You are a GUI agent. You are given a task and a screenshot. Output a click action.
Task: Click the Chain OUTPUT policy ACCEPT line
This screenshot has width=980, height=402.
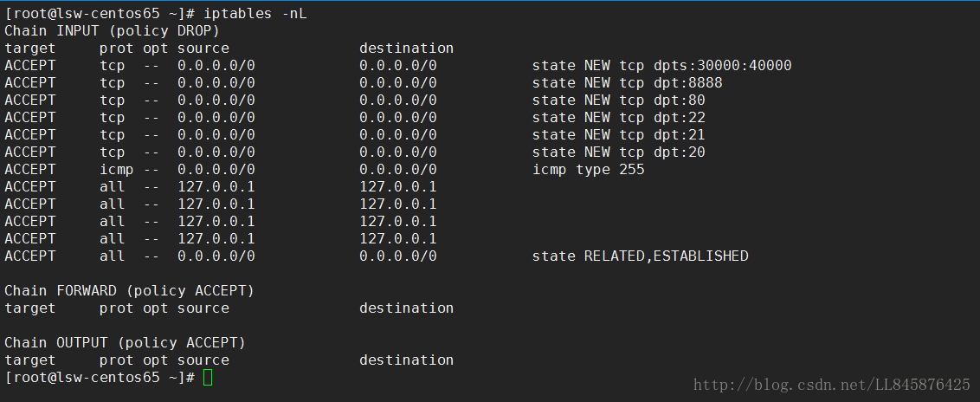click(x=125, y=342)
